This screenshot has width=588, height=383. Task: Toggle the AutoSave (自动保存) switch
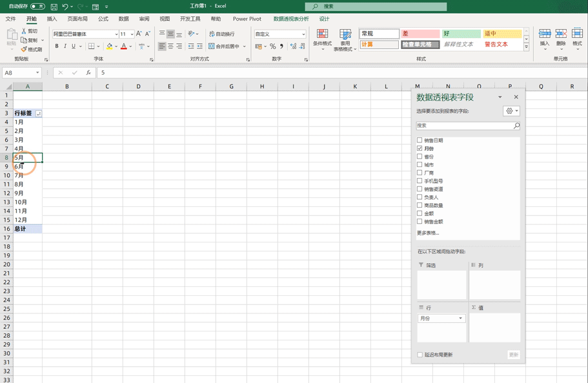37,6
